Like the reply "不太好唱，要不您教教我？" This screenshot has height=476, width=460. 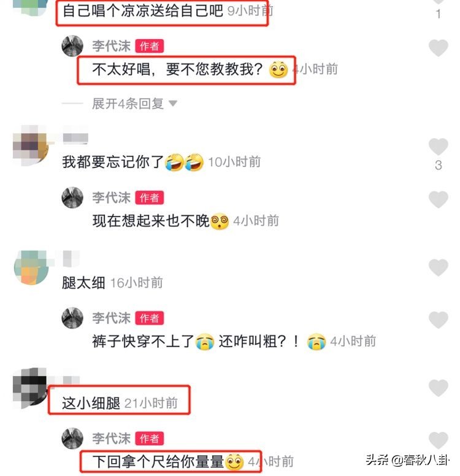tap(438, 48)
